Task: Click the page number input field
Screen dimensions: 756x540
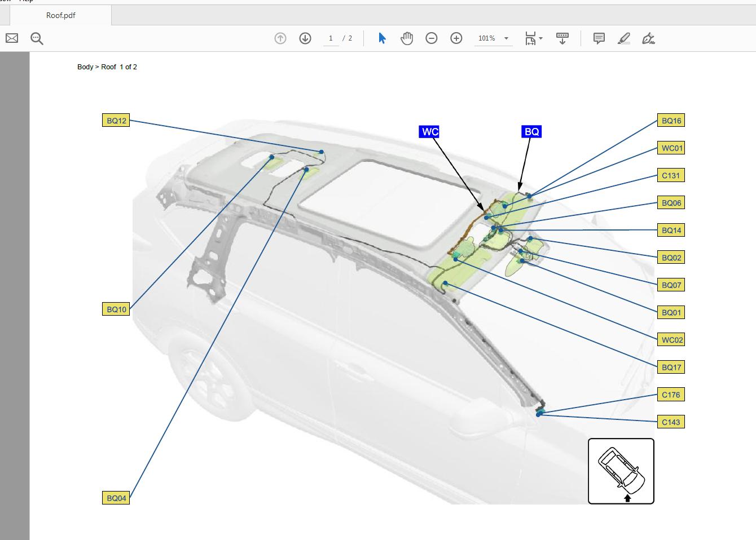Action: (331, 38)
